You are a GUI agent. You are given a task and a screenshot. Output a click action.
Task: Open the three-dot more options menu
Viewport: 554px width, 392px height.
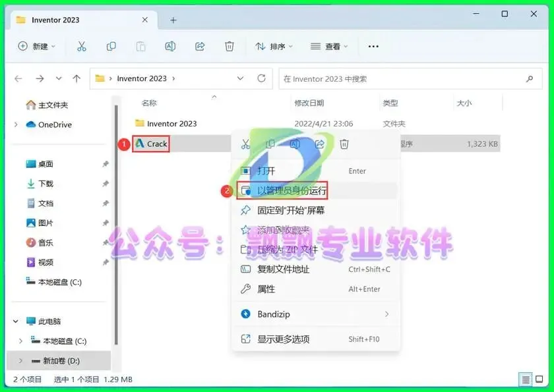click(x=373, y=46)
